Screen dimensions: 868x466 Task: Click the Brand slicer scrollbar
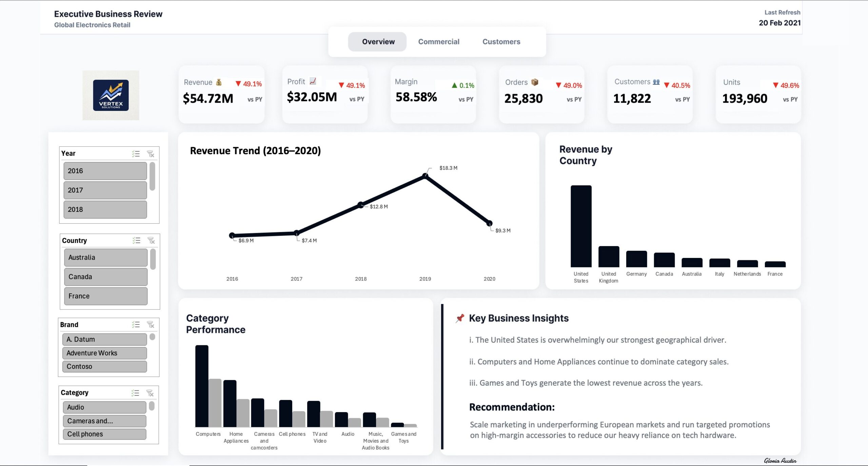[152, 337]
